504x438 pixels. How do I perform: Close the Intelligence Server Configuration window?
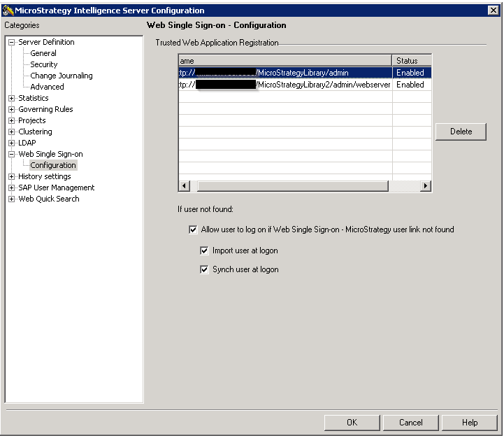pyautogui.click(x=493, y=10)
